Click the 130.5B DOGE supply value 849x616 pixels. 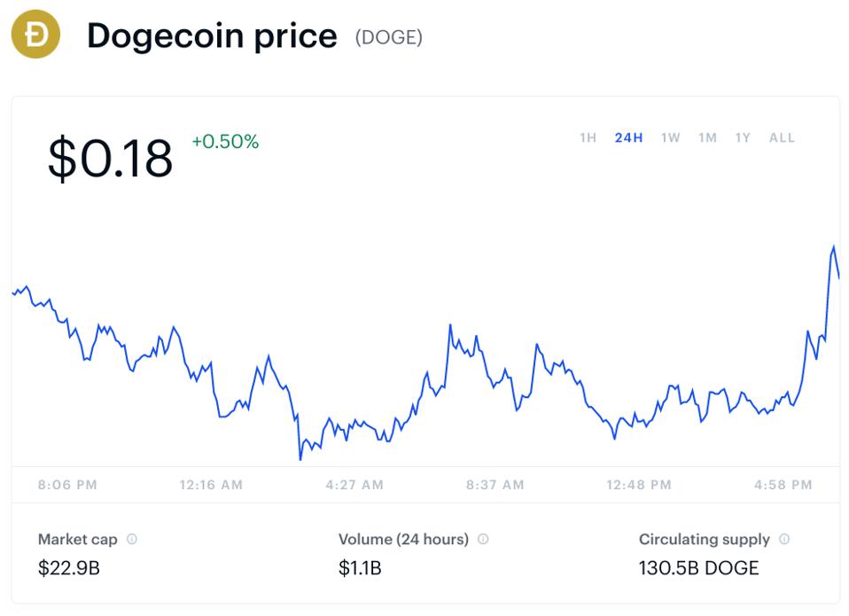coord(698,568)
